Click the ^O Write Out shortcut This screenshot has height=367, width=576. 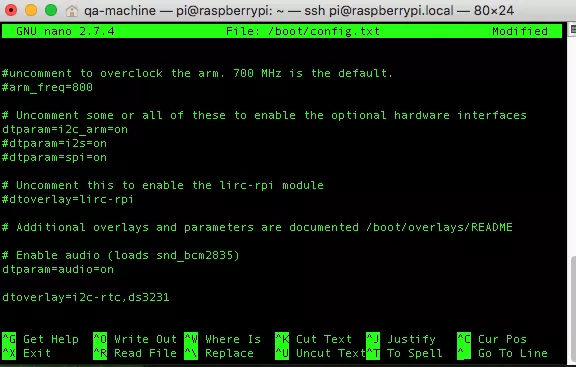(135, 339)
